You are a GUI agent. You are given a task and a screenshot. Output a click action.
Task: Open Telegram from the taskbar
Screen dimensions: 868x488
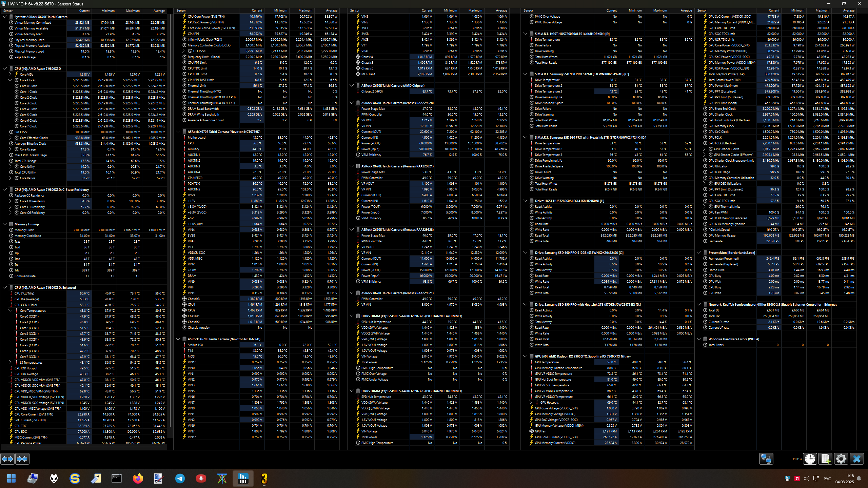pyautogui.click(x=180, y=479)
